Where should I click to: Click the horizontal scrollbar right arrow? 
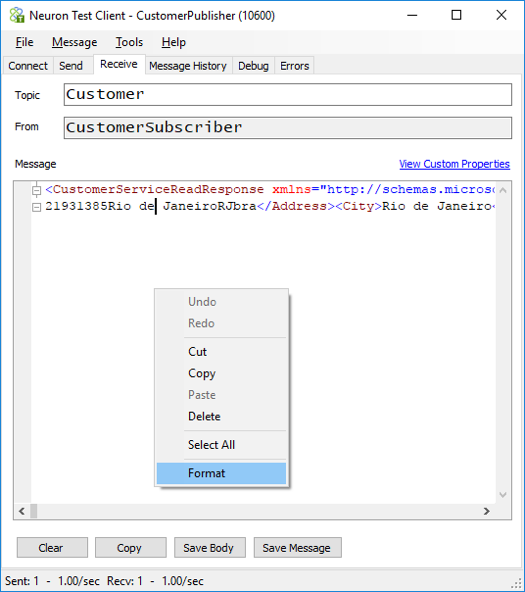487,511
